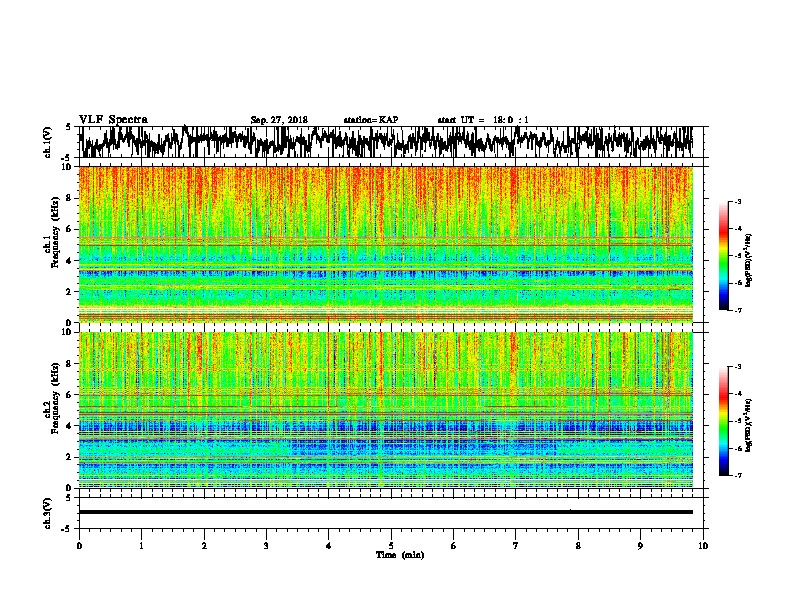This screenshot has width=792, height=612.
Task: Click the 'Time (min)' axis label
Action: (400, 555)
